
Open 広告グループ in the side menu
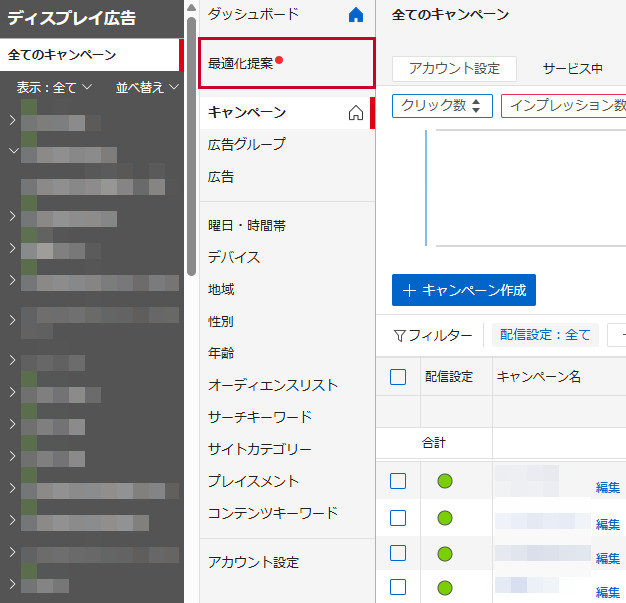246,144
